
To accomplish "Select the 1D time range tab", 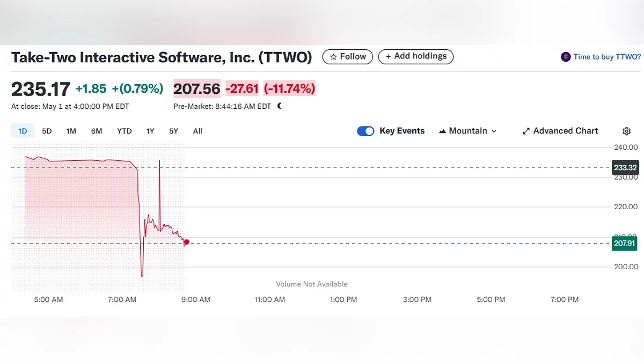I will 23,131.
